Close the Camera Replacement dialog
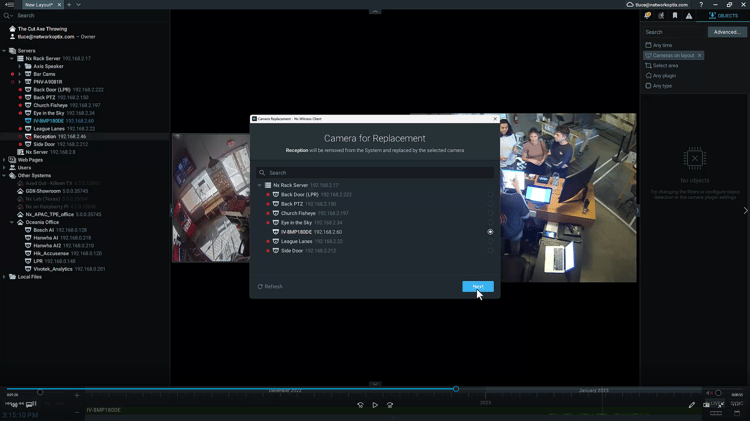The width and height of the screenshot is (750, 421). [x=495, y=119]
